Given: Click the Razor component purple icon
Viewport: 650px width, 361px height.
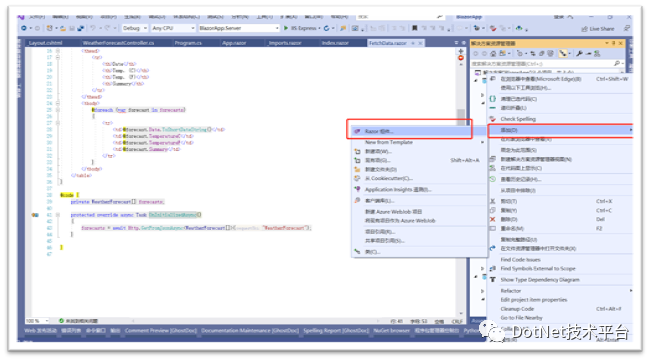Looking at the screenshot, I should pos(357,131).
